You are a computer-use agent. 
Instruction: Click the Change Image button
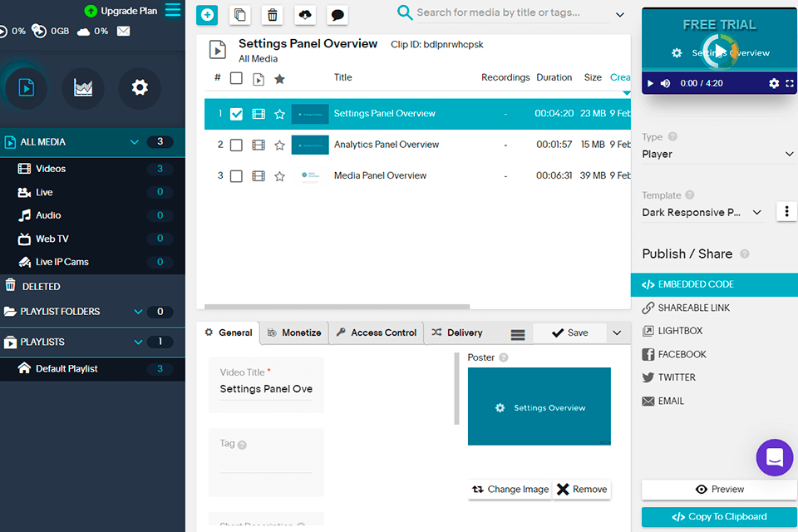[x=510, y=490]
